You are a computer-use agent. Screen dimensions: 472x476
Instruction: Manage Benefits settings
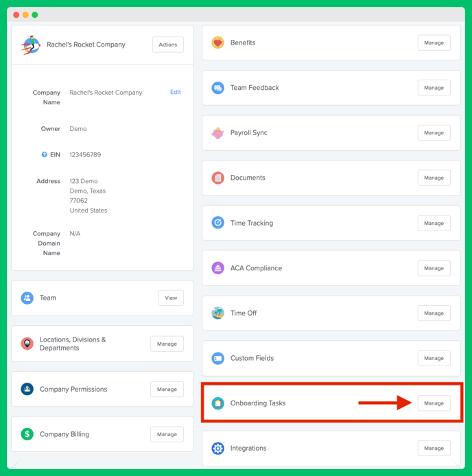point(434,43)
